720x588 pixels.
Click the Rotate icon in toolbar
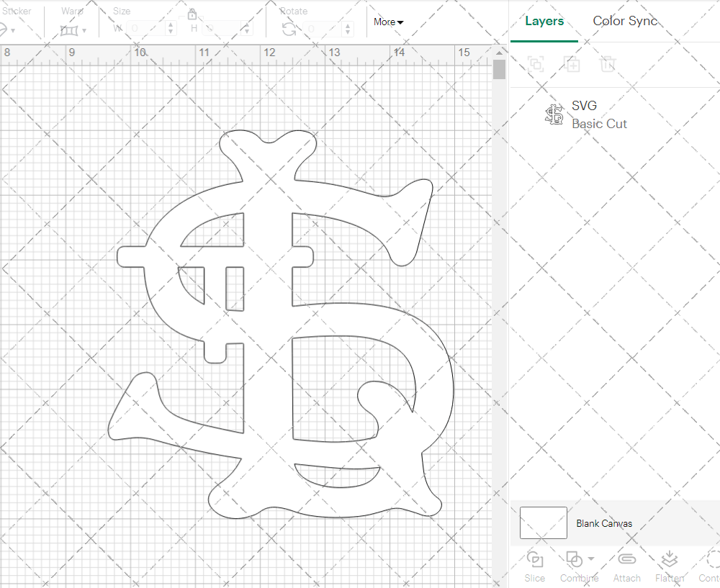(x=289, y=29)
